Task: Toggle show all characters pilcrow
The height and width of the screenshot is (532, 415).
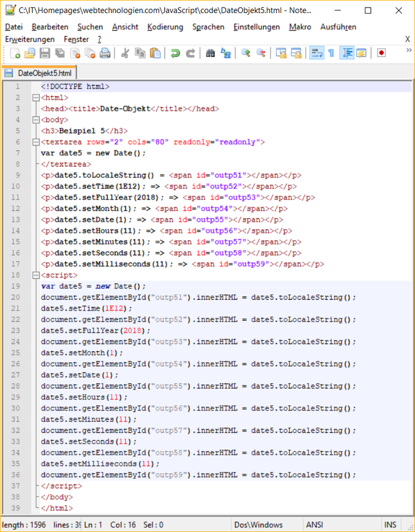Action: pos(331,53)
